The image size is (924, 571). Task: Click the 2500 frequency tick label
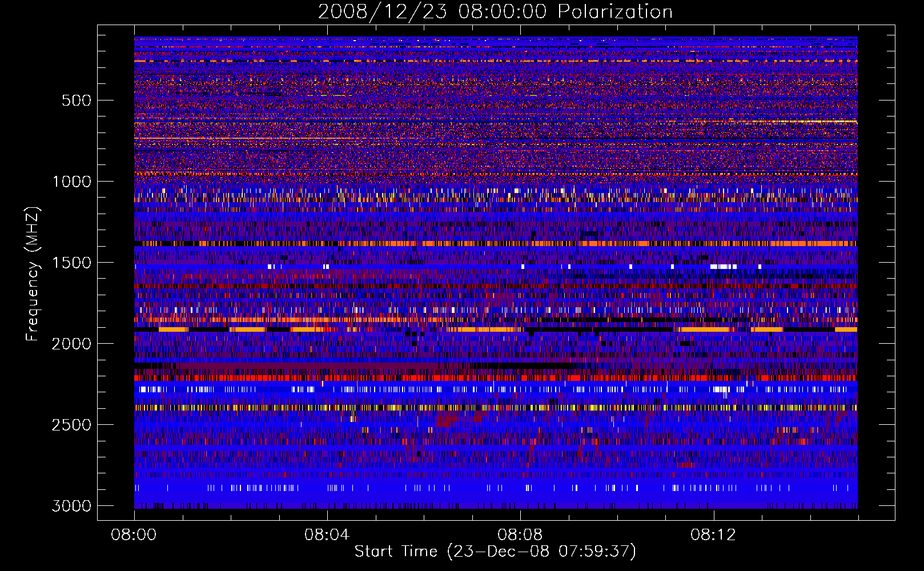click(71, 425)
